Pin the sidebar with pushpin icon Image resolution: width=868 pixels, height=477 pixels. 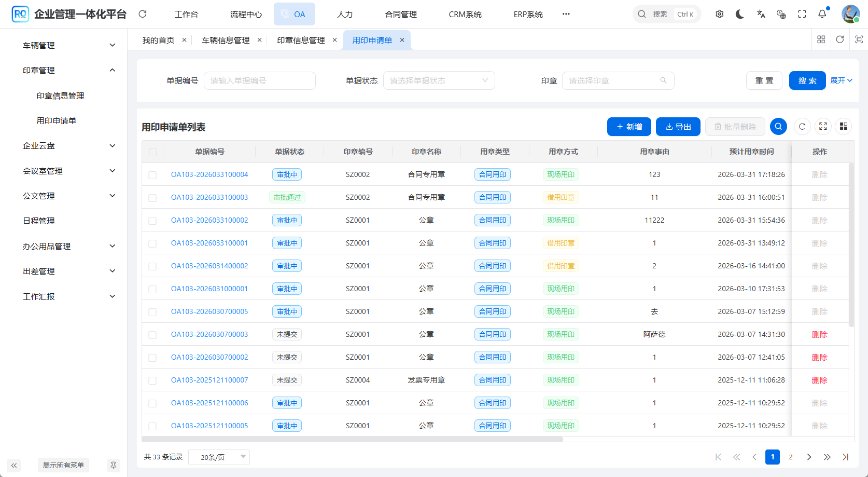(x=113, y=465)
